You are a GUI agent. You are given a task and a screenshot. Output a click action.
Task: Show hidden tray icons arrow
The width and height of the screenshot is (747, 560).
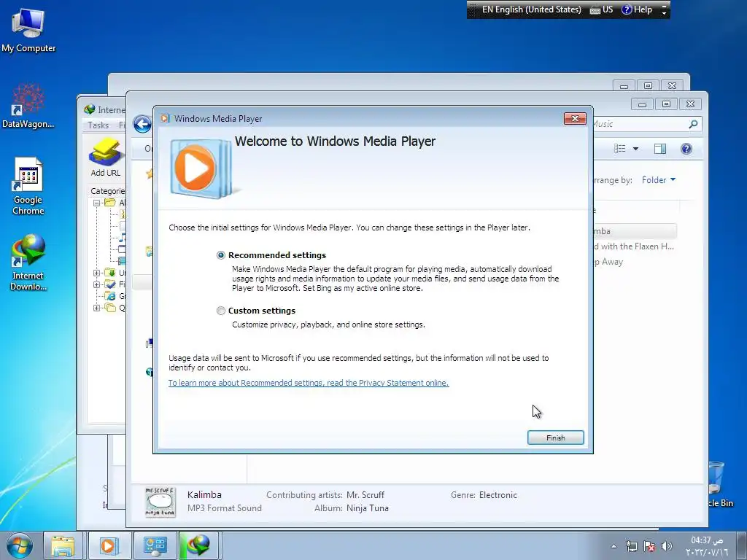[614, 546]
